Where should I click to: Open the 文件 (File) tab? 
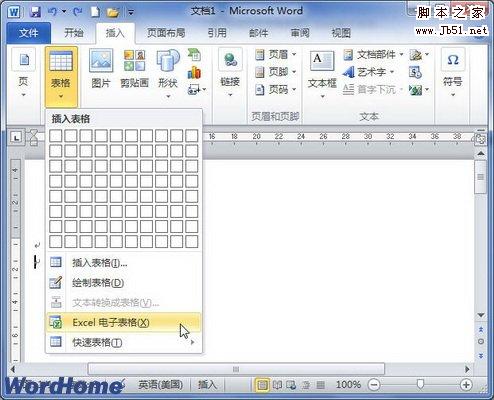(x=29, y=33)
